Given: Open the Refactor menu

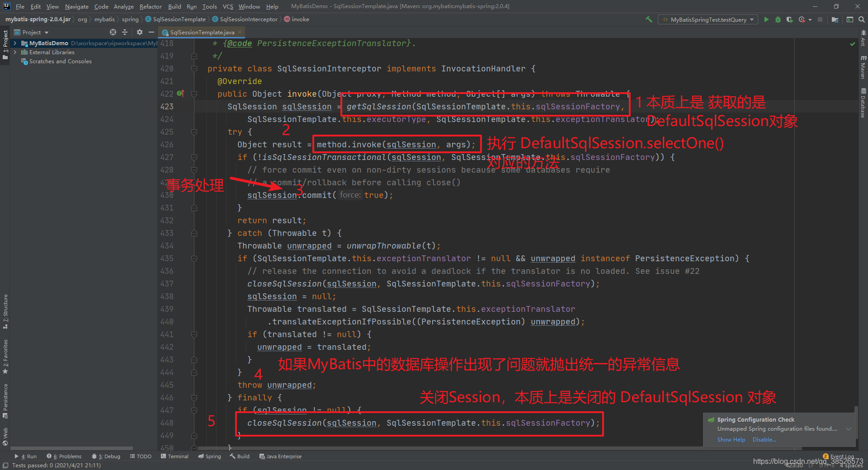Looking at the screenshot, I should [150, 6].
